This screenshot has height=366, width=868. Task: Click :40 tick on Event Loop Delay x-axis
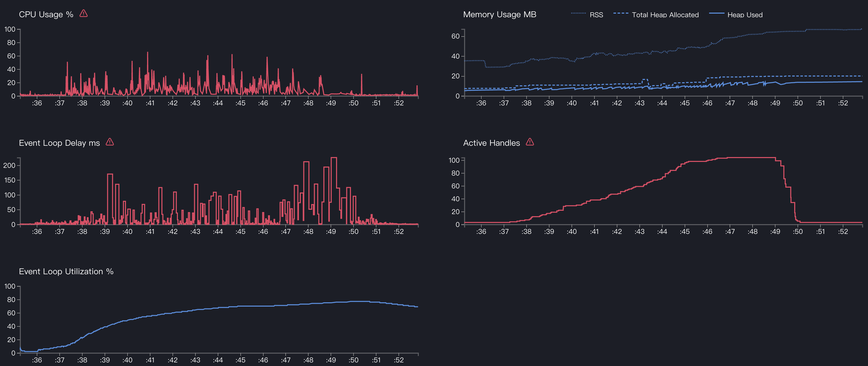point(127,232)
